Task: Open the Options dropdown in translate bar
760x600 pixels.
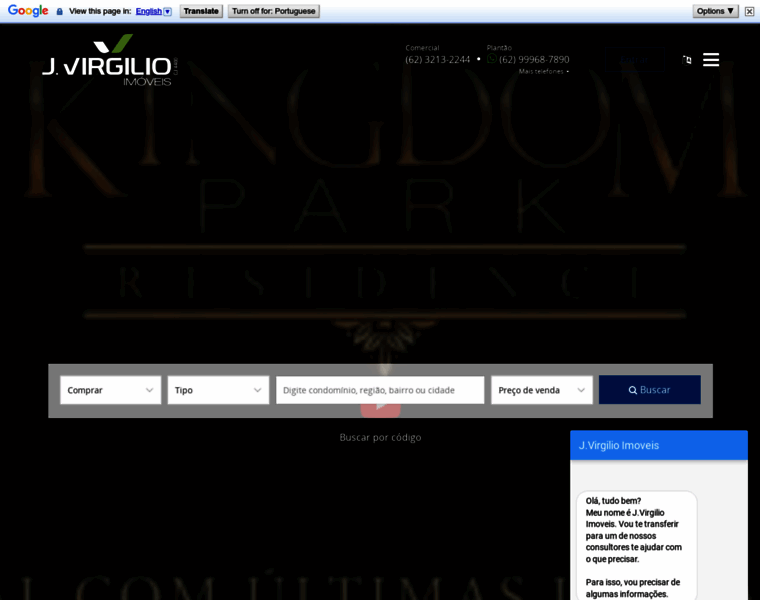Action: coord(715,11)
